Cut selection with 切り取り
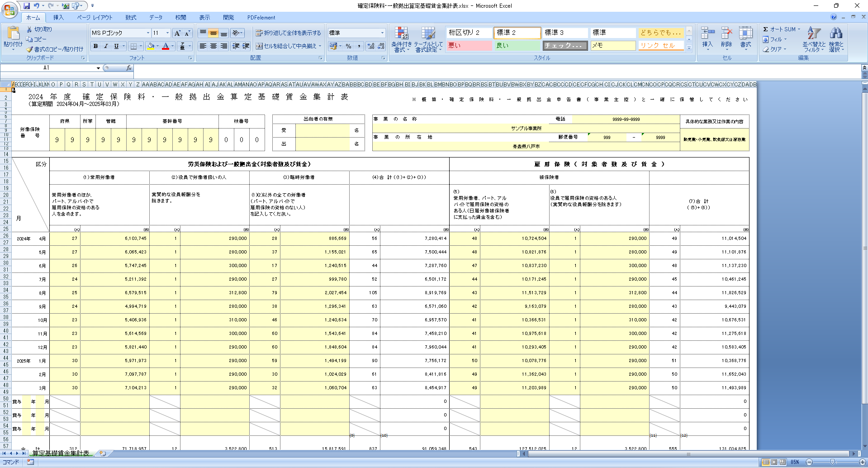The image size is (868, 468). point(39,29)
